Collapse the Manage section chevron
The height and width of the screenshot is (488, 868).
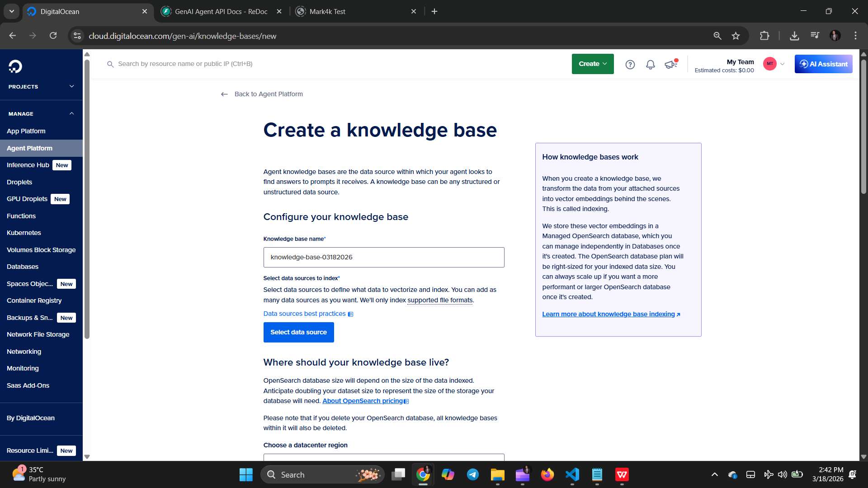click(71, 113)
